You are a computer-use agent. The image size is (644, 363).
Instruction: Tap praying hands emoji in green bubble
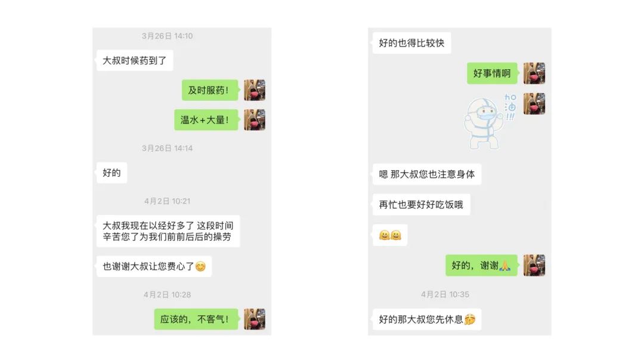505,266
